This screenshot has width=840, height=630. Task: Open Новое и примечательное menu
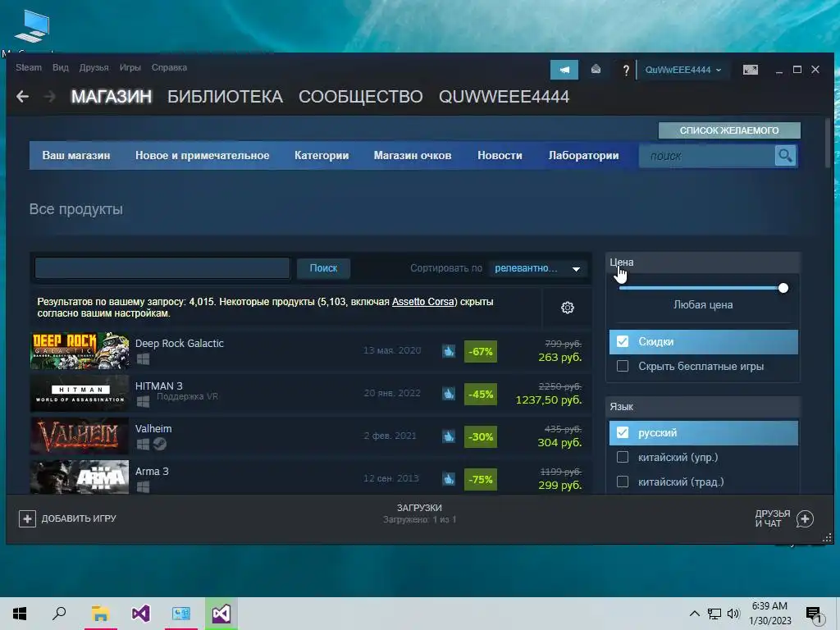pyautogui.click(x=202, y=155)
